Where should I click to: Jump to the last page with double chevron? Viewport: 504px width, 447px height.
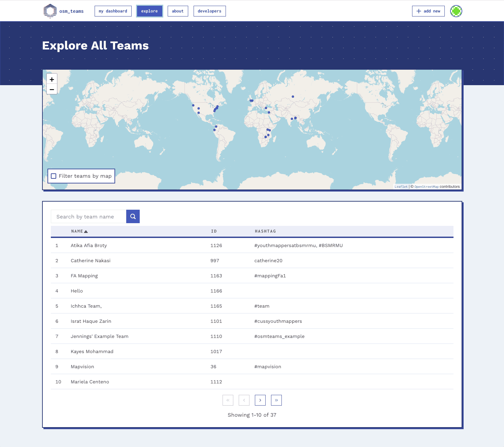pos(276,400)
